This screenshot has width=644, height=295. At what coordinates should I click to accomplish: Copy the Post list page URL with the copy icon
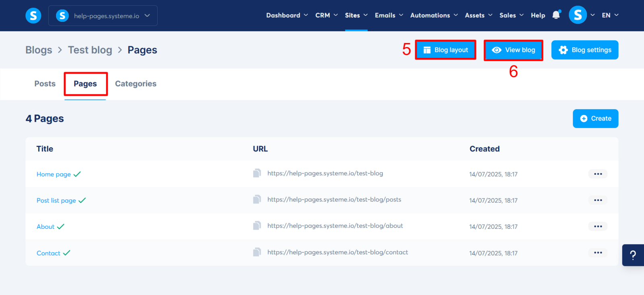257,199
